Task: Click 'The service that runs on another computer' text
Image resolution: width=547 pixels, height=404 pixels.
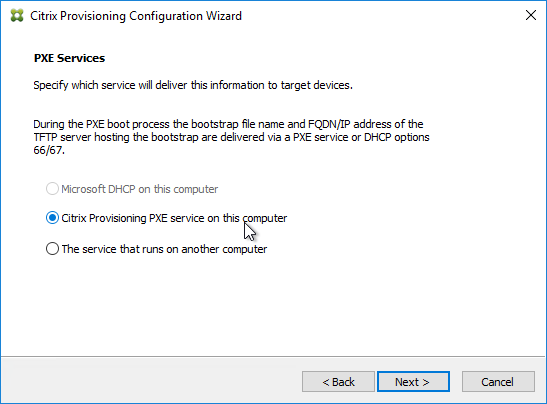Action: [x=164, y=249]
